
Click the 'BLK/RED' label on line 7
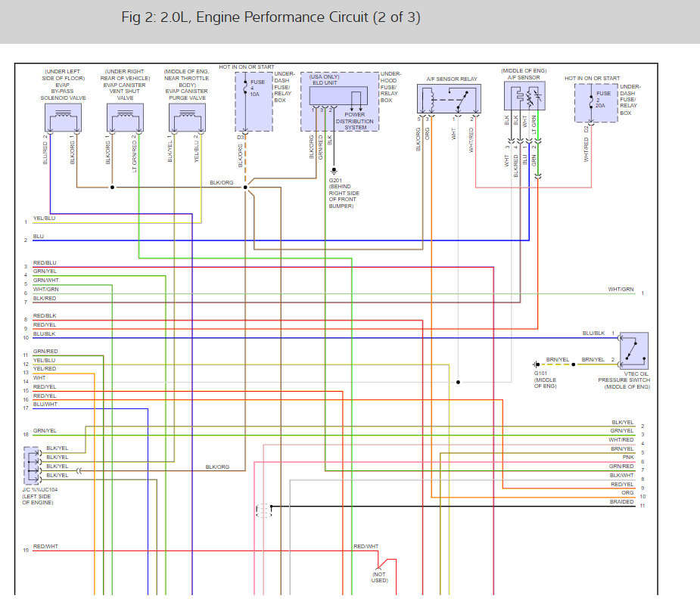tap(45, 298)
